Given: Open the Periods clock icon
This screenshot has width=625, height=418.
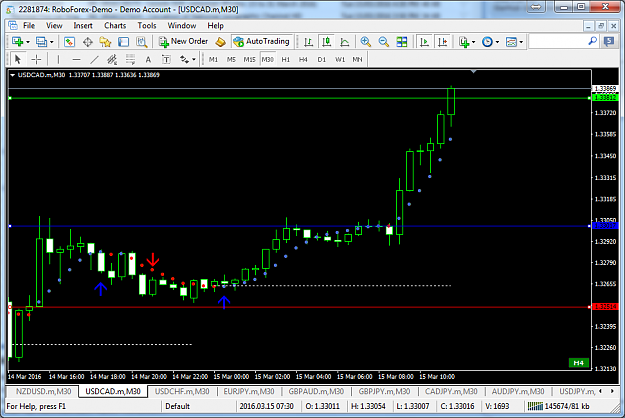Looking at the screenshot, I should click(487, 42).
